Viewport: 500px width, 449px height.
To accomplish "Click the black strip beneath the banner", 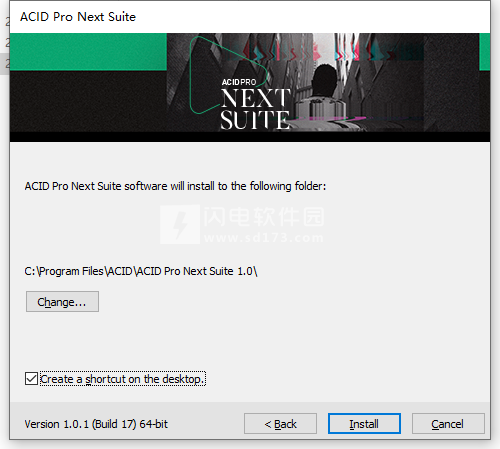I will click(250, 137).
